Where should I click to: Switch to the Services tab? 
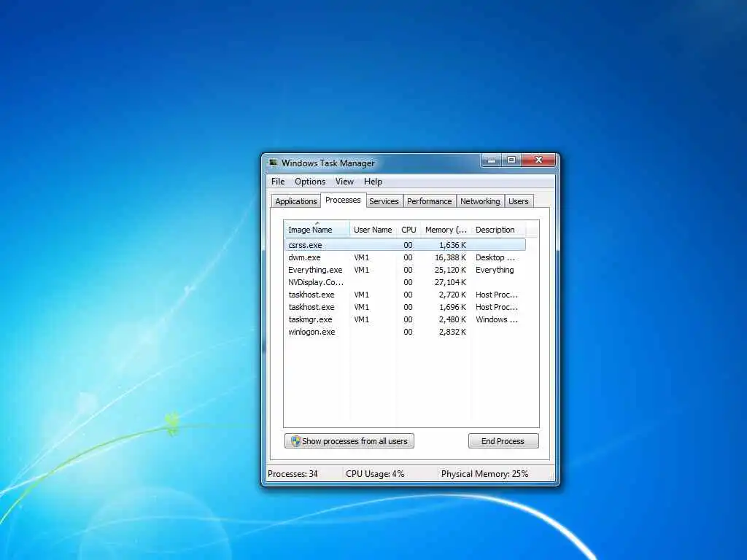click(384, 201)
